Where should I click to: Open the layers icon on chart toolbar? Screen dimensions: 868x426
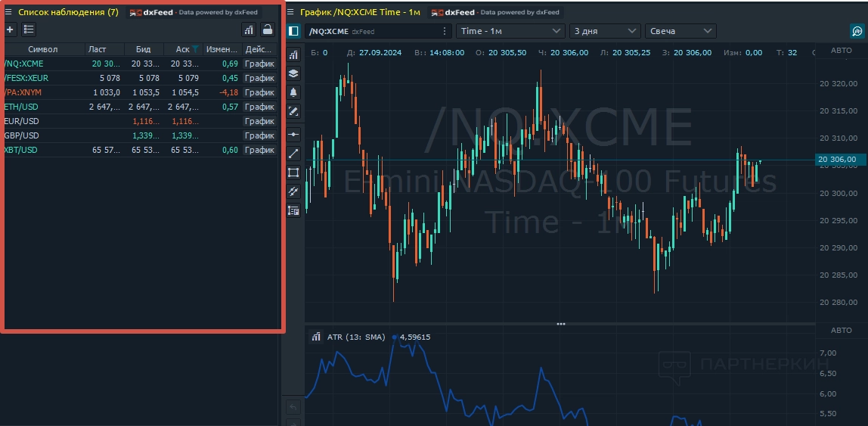(x=293, y=73)
